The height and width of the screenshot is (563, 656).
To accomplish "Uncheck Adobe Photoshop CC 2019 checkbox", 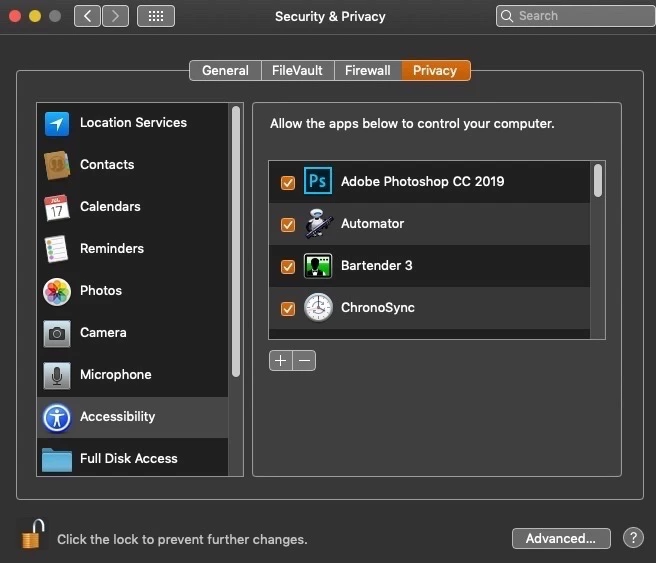I will pos(288,183).
